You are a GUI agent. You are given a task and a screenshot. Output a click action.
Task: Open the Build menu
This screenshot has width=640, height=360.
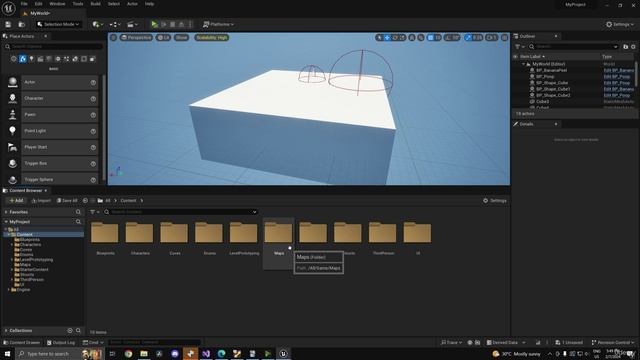click(96, 4)
